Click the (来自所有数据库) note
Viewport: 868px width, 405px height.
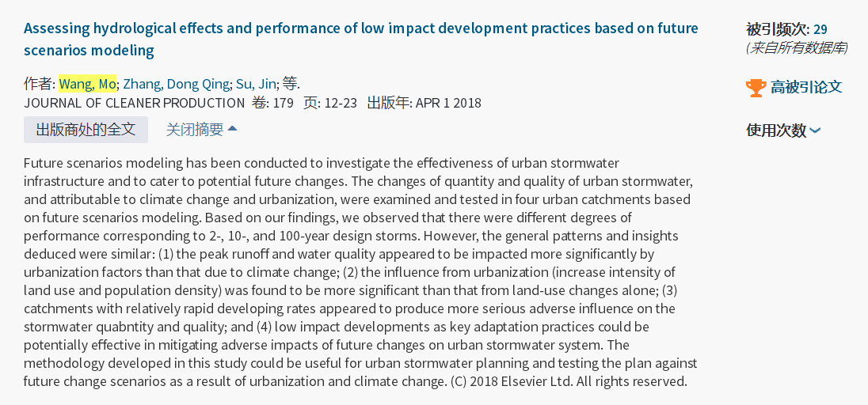click(x=797, y=48)
